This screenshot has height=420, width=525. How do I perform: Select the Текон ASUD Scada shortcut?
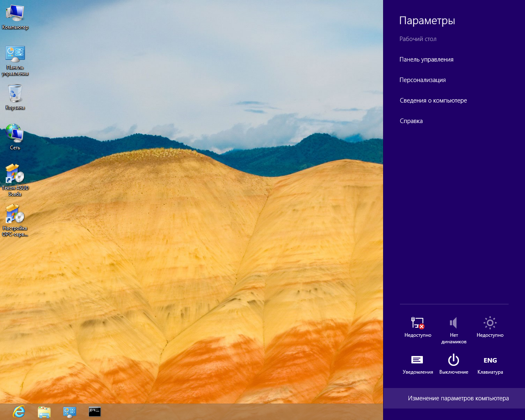click(15, 175)
